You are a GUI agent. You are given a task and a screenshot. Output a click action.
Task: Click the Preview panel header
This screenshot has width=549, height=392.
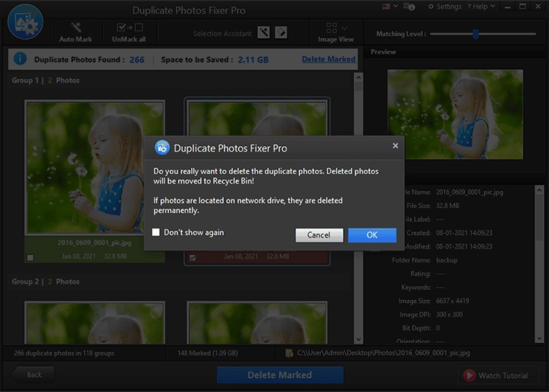pyautogui.click(x=383, y=52)
